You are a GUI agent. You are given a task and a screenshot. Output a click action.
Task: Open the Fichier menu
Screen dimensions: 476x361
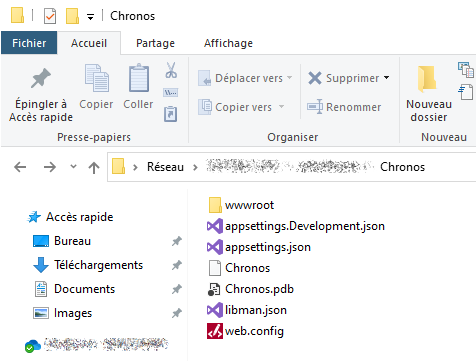(x=29, y=43)
